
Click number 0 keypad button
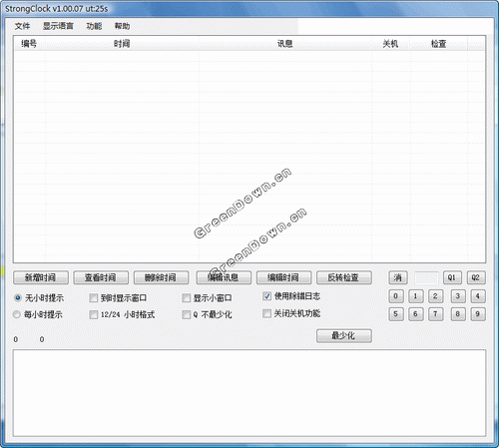(x=396, y=296)
